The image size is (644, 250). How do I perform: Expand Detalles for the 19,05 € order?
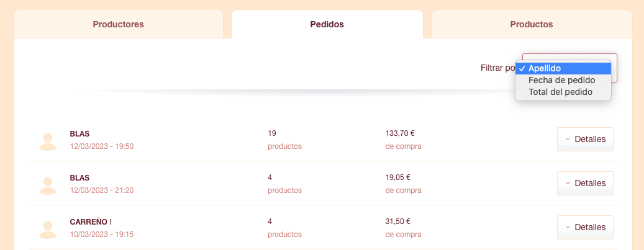(585, 183)
